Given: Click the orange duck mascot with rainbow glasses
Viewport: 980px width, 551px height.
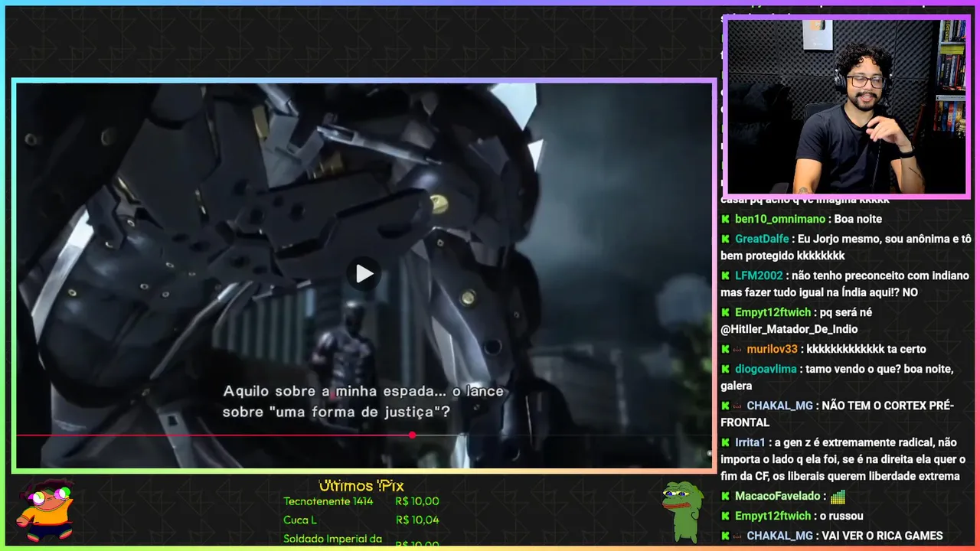Looking at the screenshot, I should pyautogui.click(x=45, y=510).
